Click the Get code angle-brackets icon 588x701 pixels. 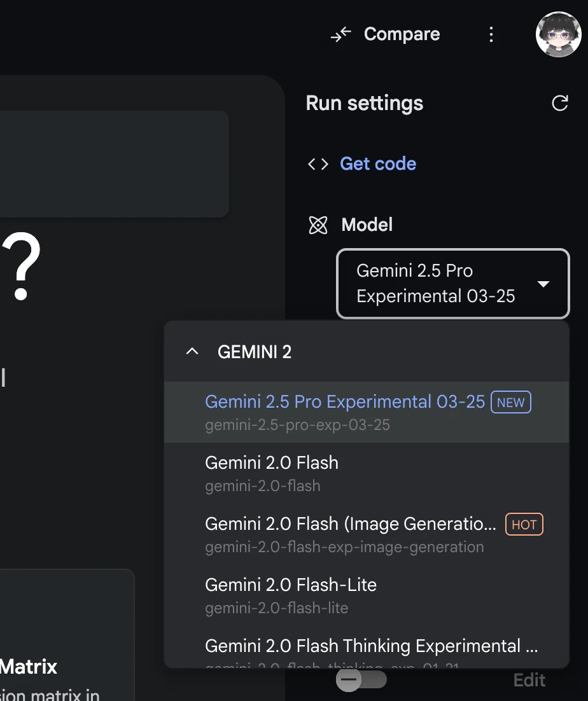(318, 164)
